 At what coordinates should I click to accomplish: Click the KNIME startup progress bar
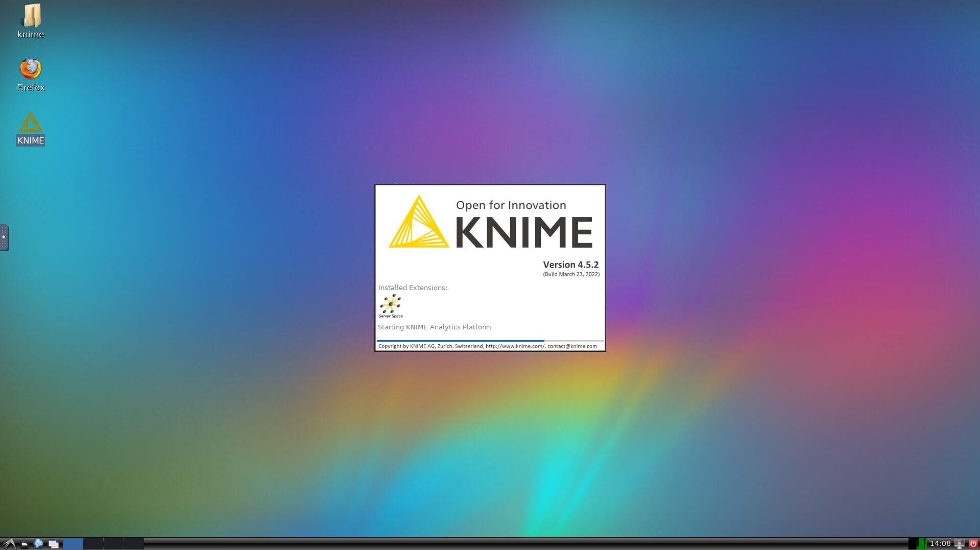(x=490, y=341)
